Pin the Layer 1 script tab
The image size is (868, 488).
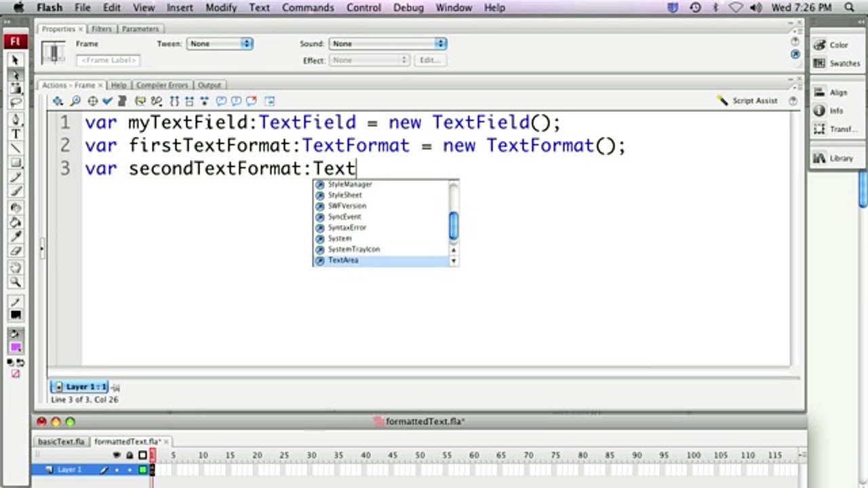click(115, 388)
